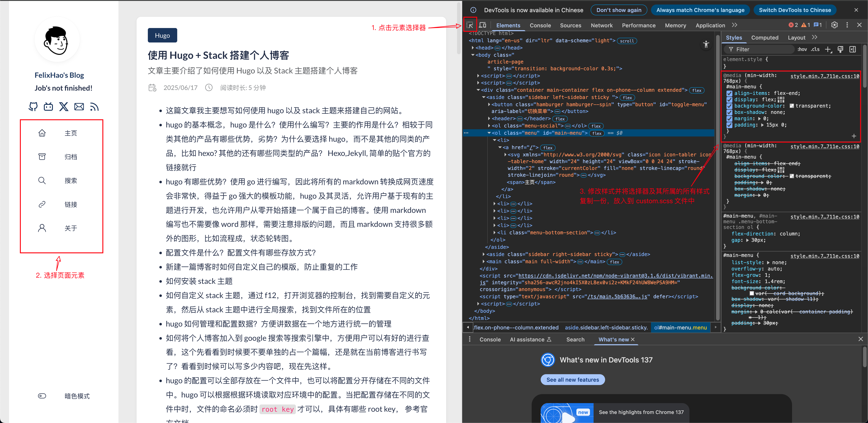Collapse the <body> node in the DOM tree
Screen dimensions: 868x423
(473, 55)
